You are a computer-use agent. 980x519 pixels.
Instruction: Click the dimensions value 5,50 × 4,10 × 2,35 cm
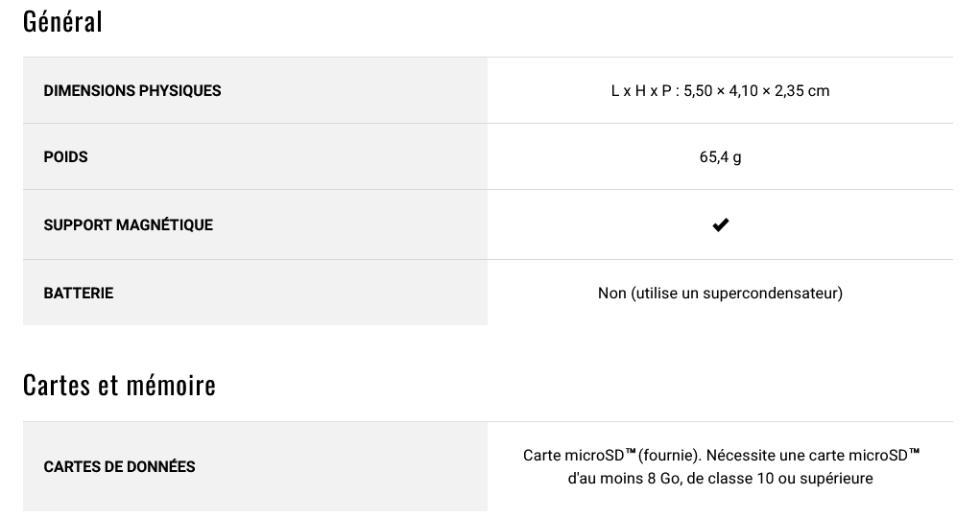[x=756, y=90]
